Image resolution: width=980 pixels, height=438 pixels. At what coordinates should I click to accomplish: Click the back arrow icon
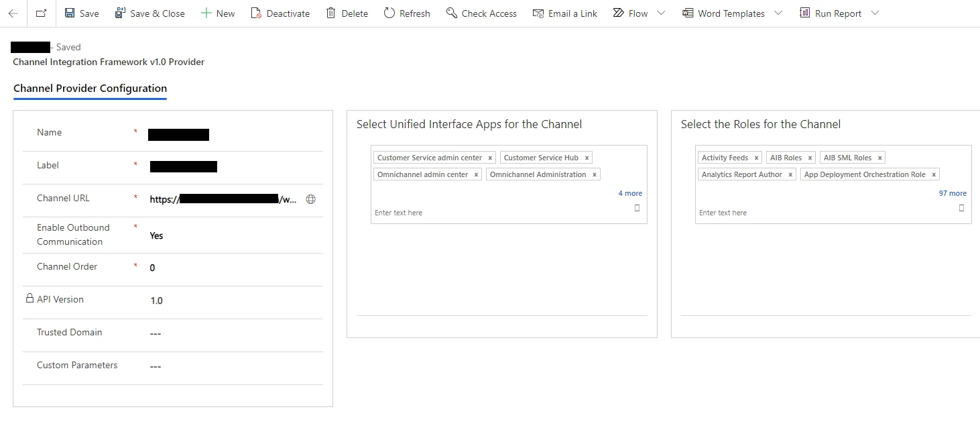[x=13, y=13]
